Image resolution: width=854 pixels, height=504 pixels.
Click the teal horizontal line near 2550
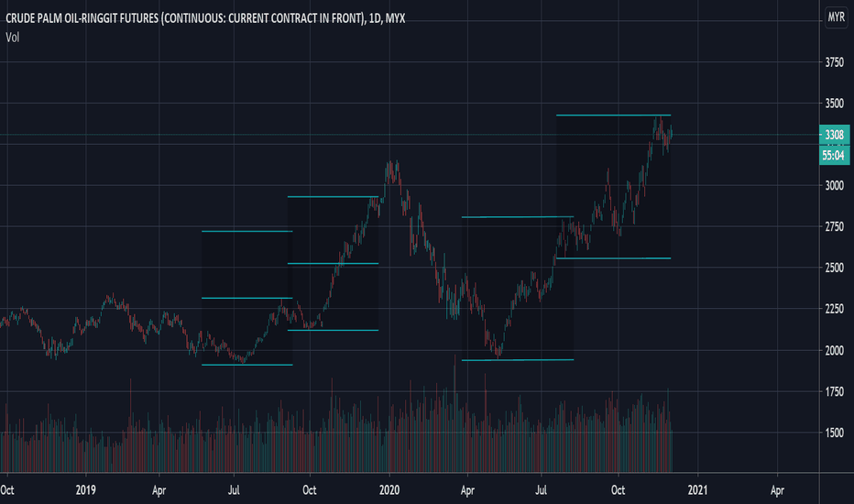(x=613, y=257)
